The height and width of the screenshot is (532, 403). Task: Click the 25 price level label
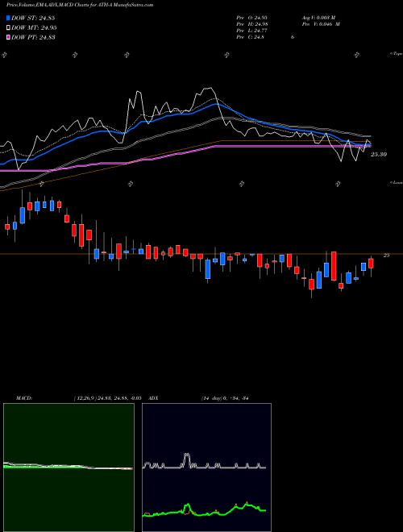pyautogui.click(x=386, y=256)
